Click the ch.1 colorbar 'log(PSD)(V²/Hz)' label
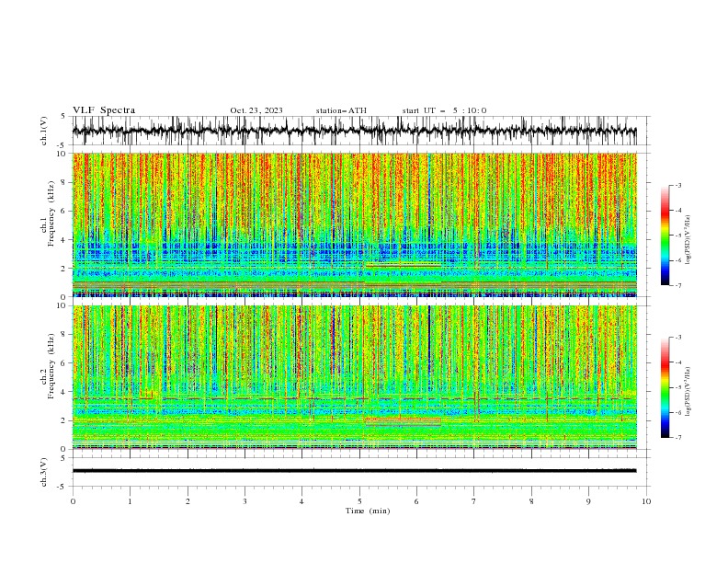728x563 pixels. pyautogui.click(x=688, y=240)
